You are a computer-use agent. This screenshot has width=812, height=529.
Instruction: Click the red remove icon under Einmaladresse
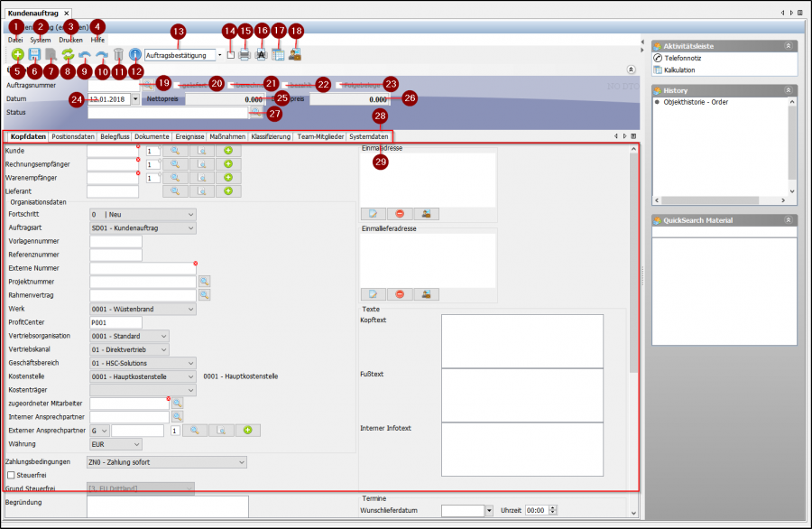tap(399, 215)
